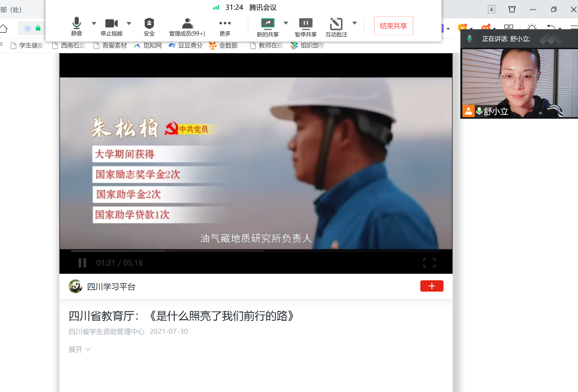Expand the video description (展开)

(80, 349)
